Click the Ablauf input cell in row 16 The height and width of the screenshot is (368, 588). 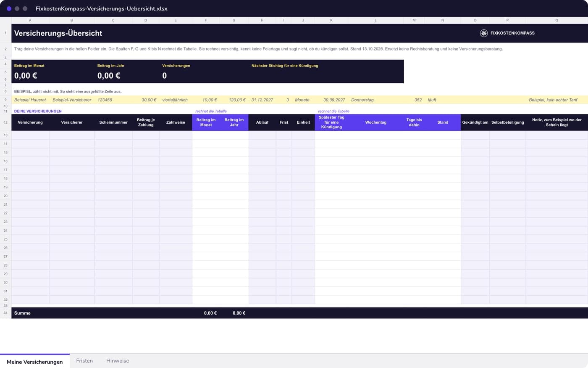click(262, 161)
